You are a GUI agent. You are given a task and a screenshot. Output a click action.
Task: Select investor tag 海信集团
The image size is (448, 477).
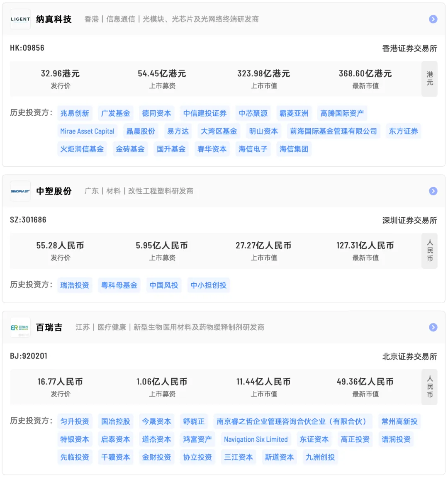[294, 149]
